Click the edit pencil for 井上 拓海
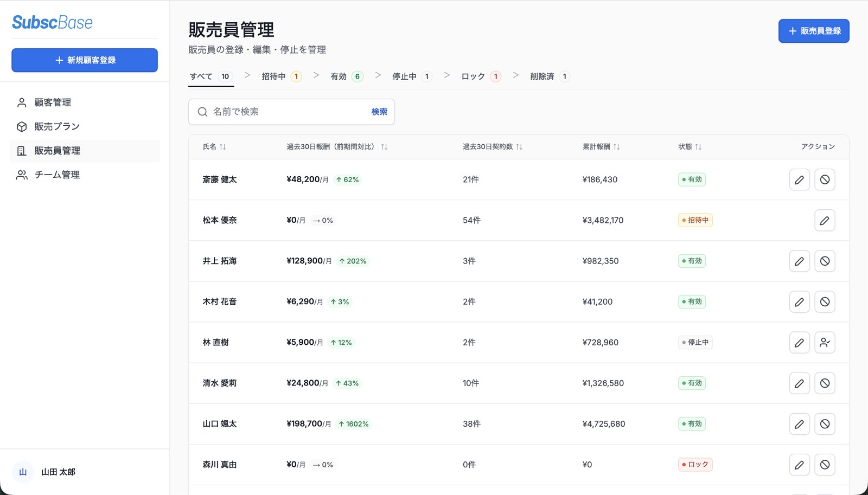 coord(799,261)
